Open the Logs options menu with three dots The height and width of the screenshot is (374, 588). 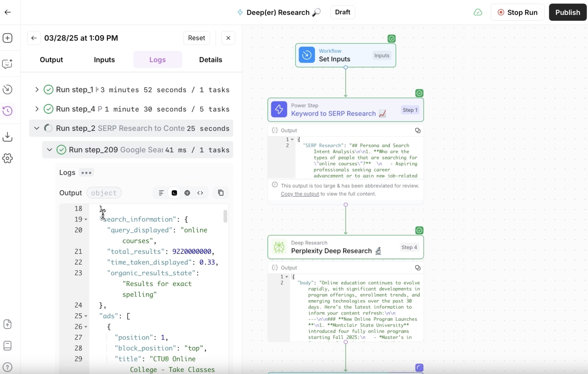tap(87, 173)
